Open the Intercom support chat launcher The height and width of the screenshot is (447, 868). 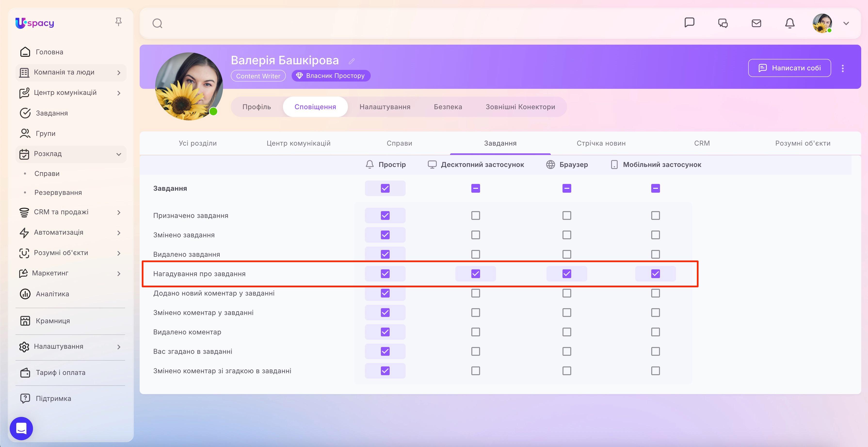(x=21, y=429)
